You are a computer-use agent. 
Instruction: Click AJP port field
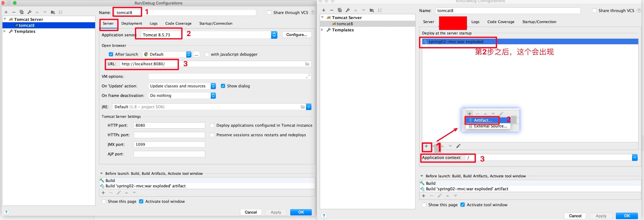(169, 154)
